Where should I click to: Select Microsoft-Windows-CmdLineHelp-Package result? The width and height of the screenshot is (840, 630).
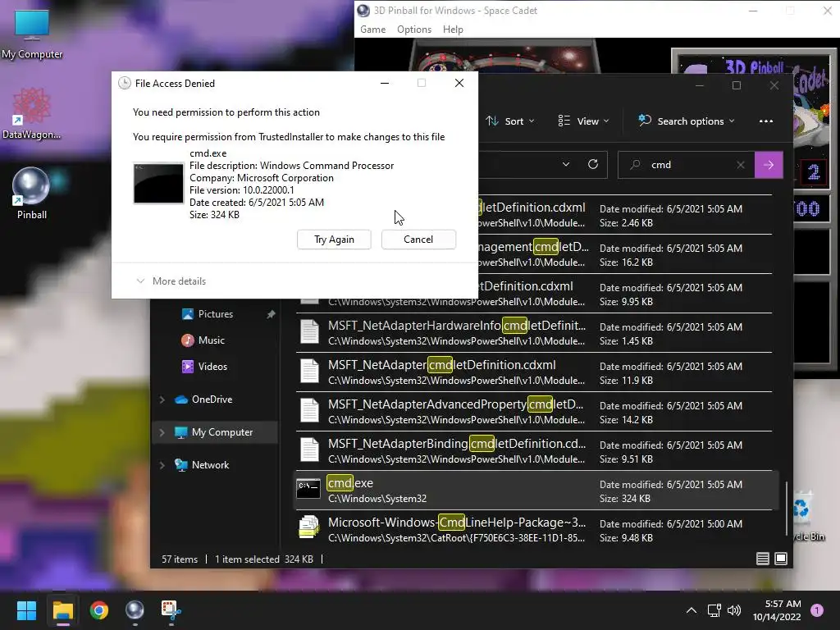click(534, 530)
